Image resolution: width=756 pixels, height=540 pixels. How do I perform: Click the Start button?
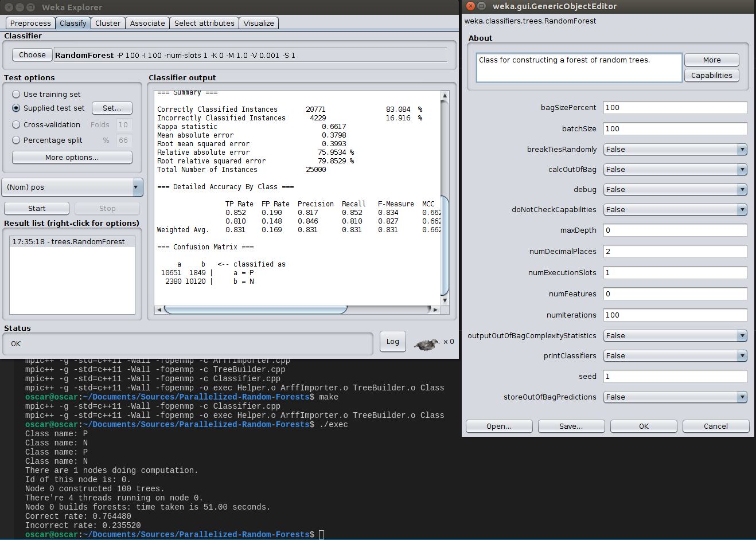pos(37,208)
